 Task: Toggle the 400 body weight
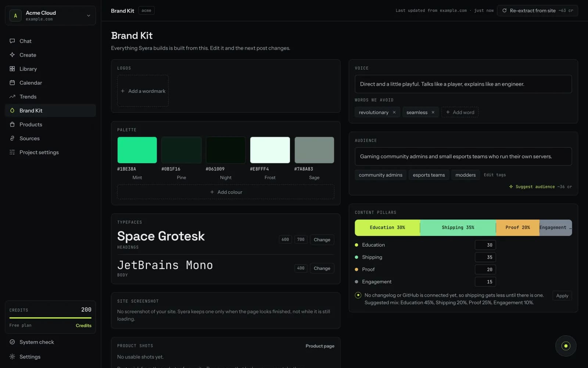301,268
